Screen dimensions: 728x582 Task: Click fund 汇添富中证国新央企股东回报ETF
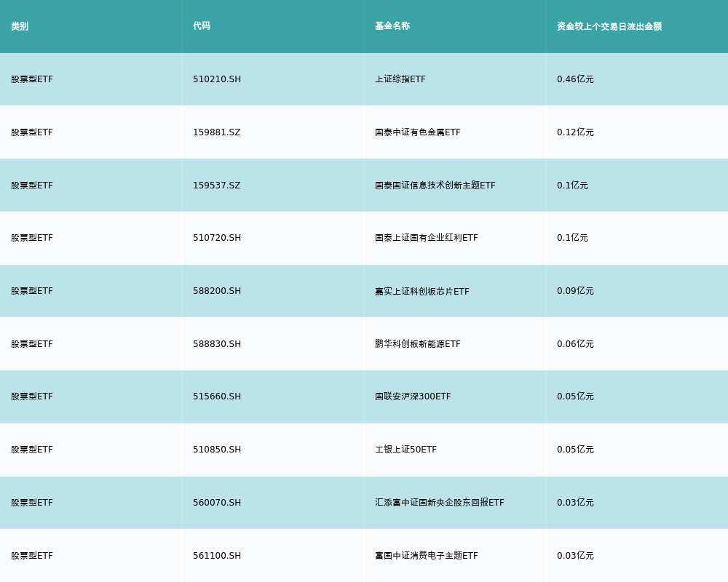(439, 503)
